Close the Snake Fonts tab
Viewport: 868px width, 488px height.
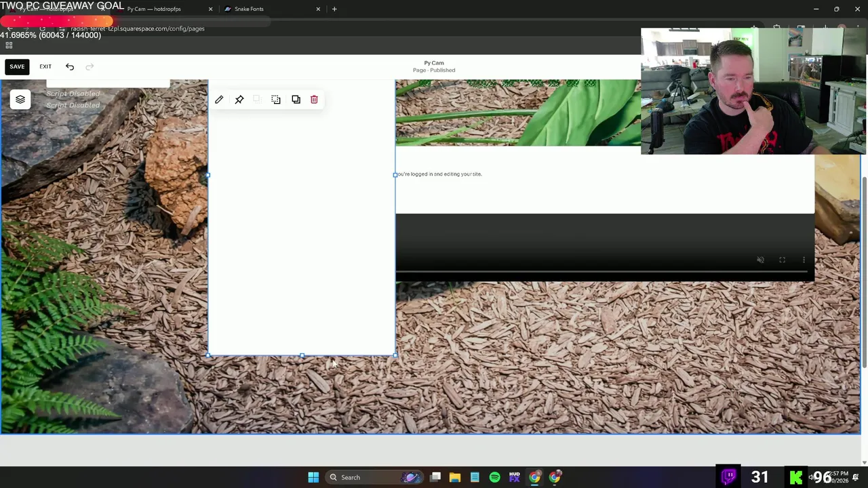pos(318,9)
